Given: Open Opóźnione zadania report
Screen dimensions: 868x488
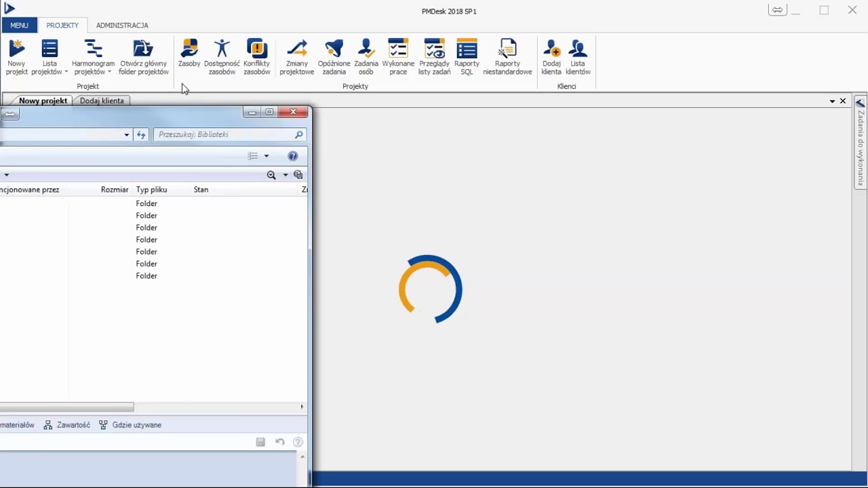Looking at the screenshot, I should (334, 57).
